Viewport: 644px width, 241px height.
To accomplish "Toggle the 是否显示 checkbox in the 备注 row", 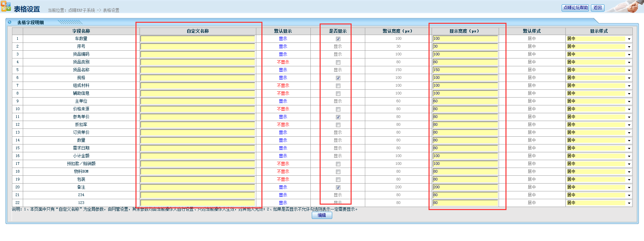I will click(338, 187).
